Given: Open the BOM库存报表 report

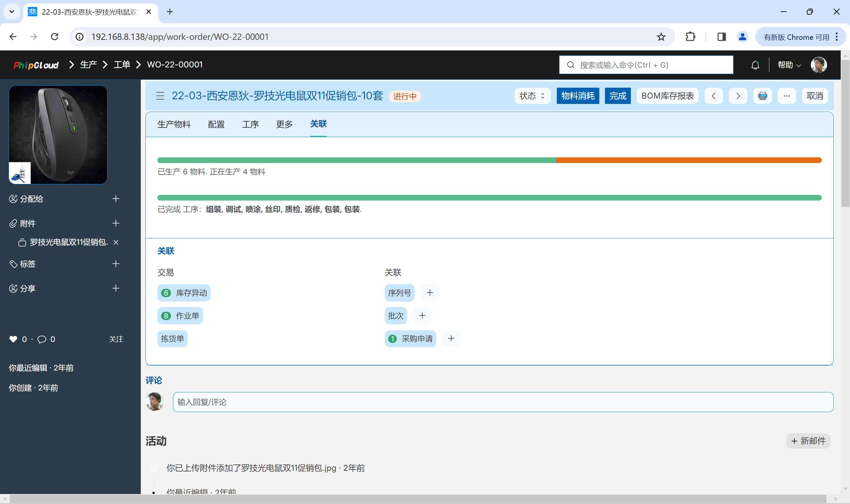Looking at the screenshot, I should tap(667, 96).
